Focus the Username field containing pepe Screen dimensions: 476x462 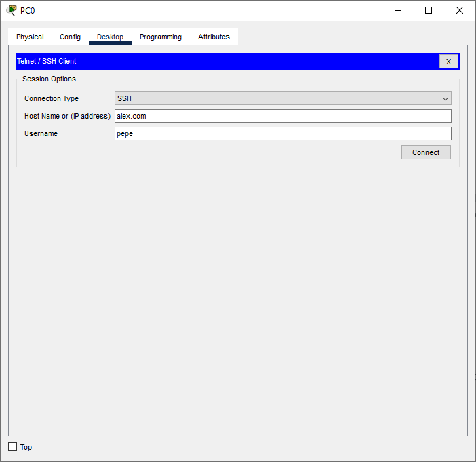tap(283, 133)
